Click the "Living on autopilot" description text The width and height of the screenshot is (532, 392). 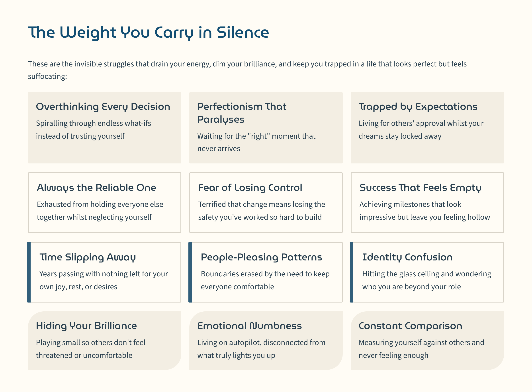pyautogui.click(x=261, y=349)
